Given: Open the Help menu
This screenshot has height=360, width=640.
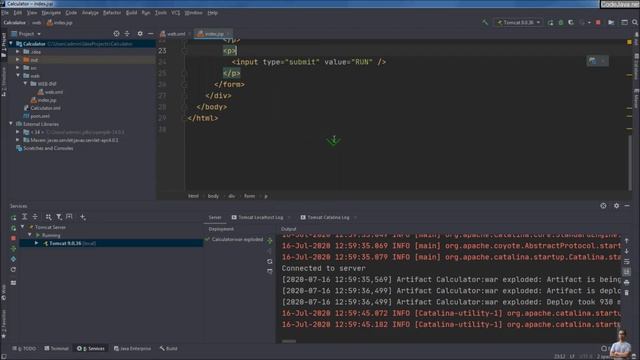Looking at the screenshot, I should tap(212, 13).
